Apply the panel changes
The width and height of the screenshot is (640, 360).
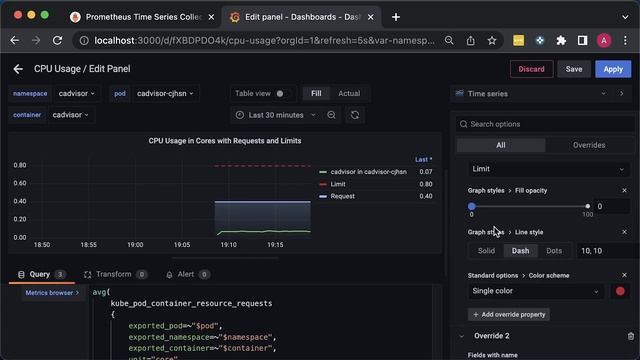point(613,69)
